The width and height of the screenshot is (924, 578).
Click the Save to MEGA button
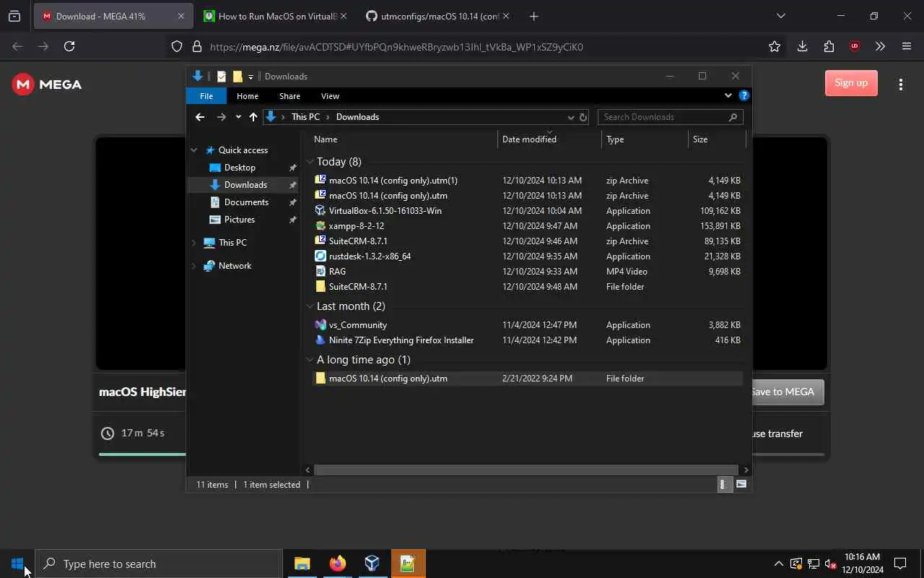click(x=783, y=392)
